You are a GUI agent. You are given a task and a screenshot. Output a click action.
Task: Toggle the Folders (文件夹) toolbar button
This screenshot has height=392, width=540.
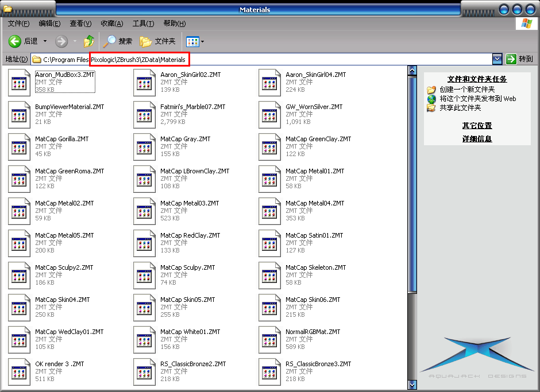[x=158, y=41]
